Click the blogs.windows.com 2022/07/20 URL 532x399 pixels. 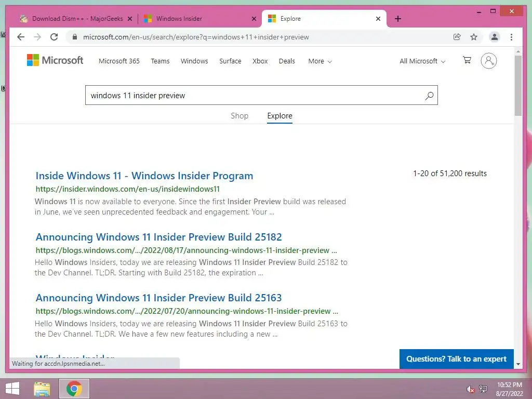pyautogui.click(x=187, y=311)
